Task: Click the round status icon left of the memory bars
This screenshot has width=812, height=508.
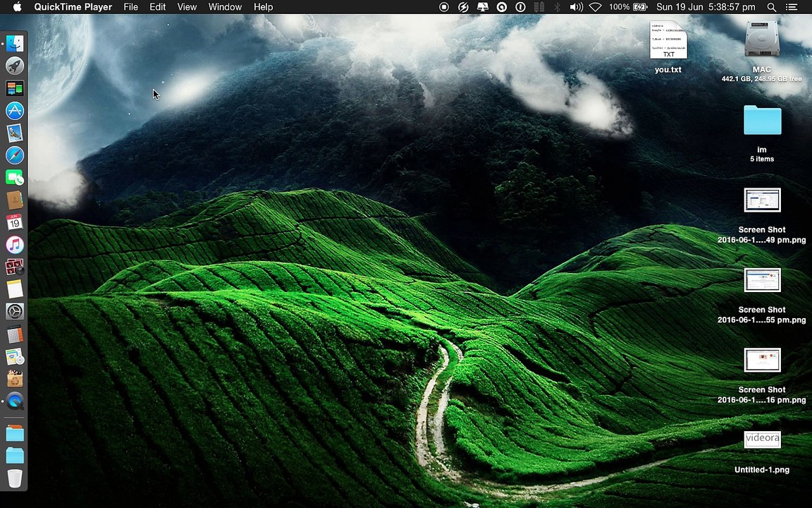Action: pyautogui.click(x=520, y=7)
